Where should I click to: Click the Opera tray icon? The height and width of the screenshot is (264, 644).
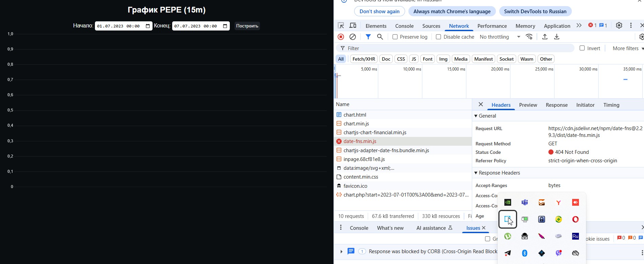576,219
